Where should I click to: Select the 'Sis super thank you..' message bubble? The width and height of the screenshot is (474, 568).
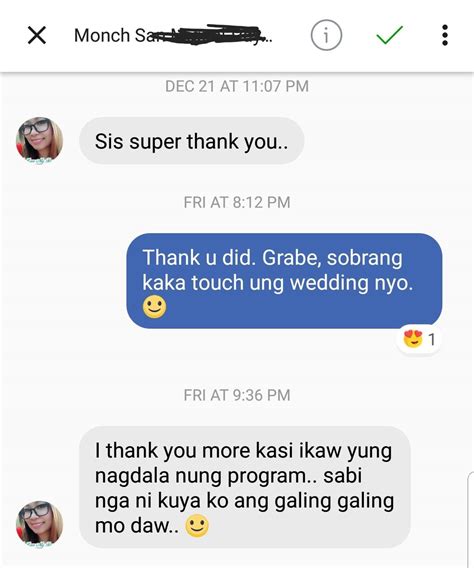(192, 141)
